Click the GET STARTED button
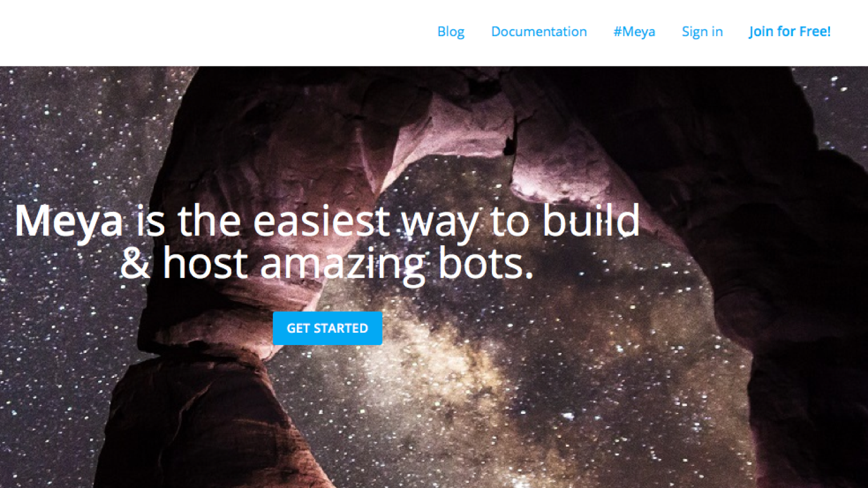The height and width of the screenshot is (488, 868). (x=328, y=328)
